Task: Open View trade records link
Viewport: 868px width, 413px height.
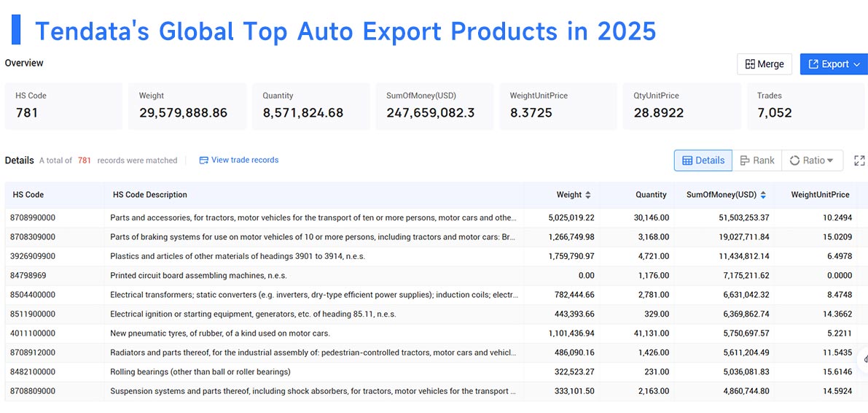Action: (x=238, y=161)
